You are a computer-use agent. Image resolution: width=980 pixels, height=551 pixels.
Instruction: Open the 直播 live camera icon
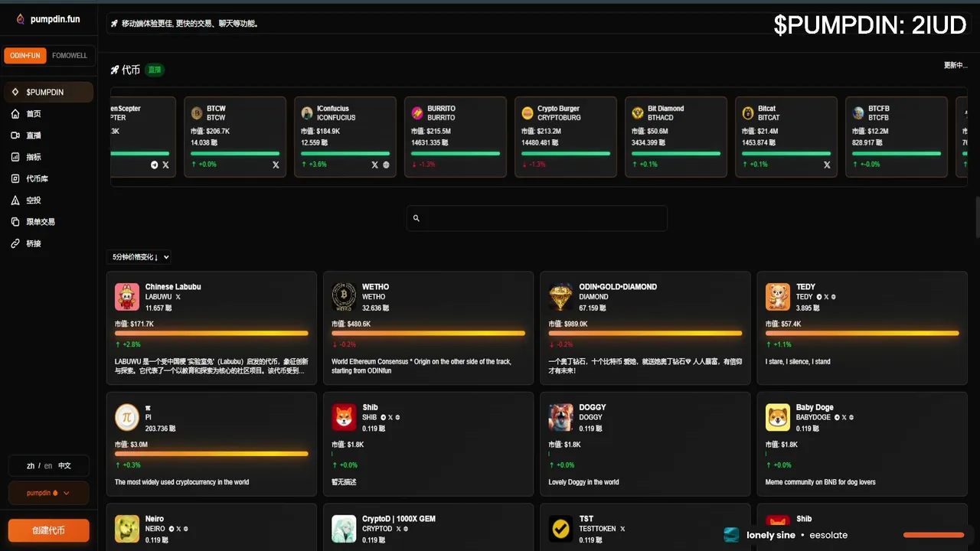coord(15,135)
